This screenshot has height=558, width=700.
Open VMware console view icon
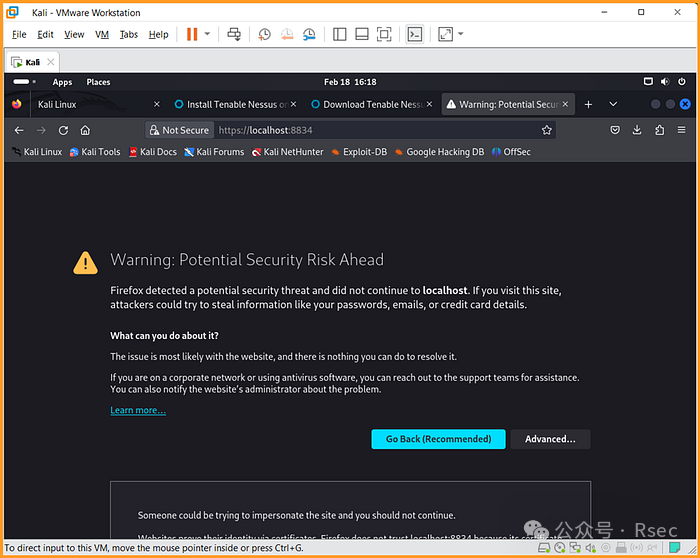click(x=414, y=34)
